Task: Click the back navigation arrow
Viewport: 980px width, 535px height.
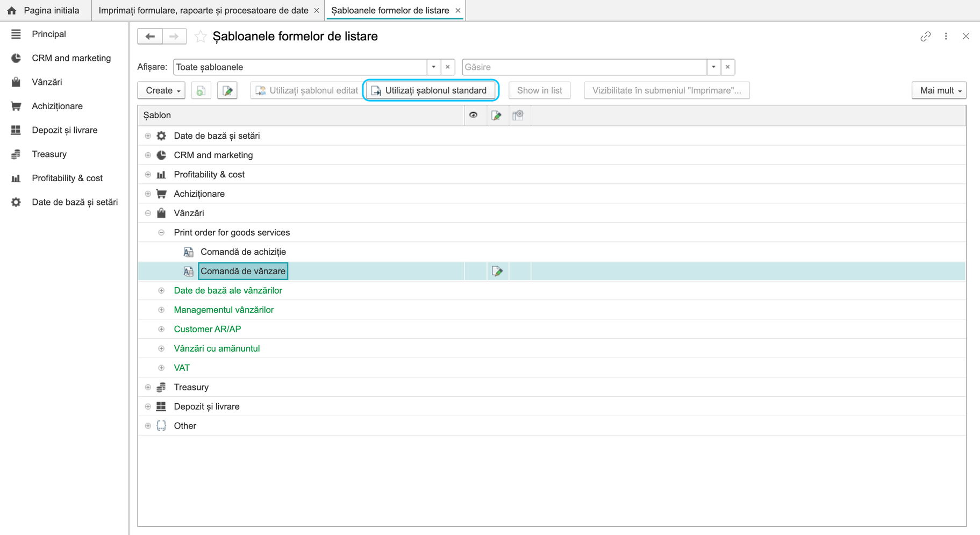Action: [x=150, y=37]
